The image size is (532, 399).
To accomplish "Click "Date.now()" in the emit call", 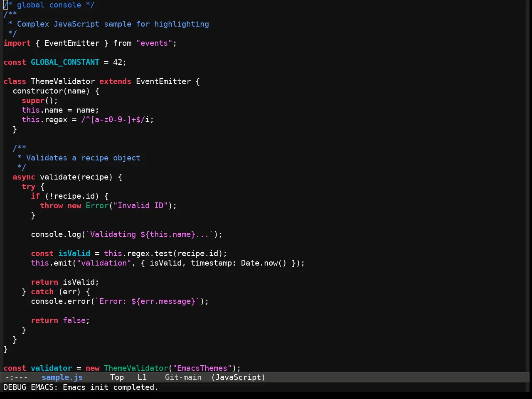I will 264,263.
